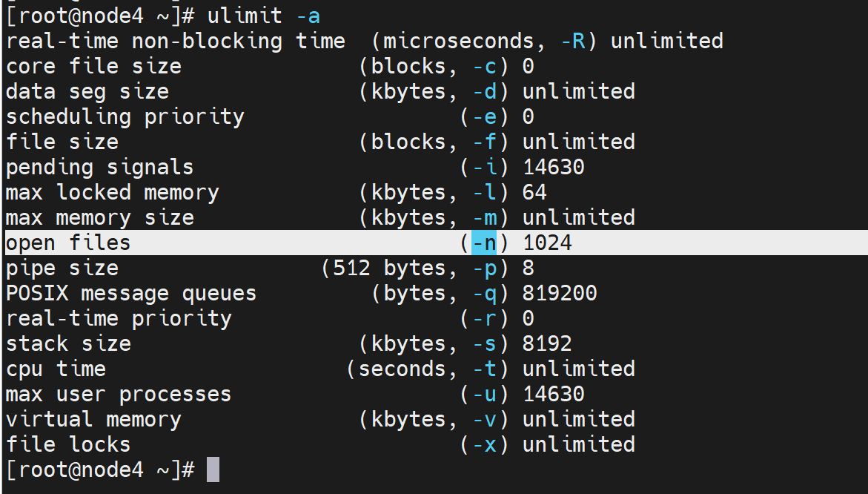The height and width of the screenshot is (494, 868).
Task: Click the open files value 1024
Action: pos(547,243)
